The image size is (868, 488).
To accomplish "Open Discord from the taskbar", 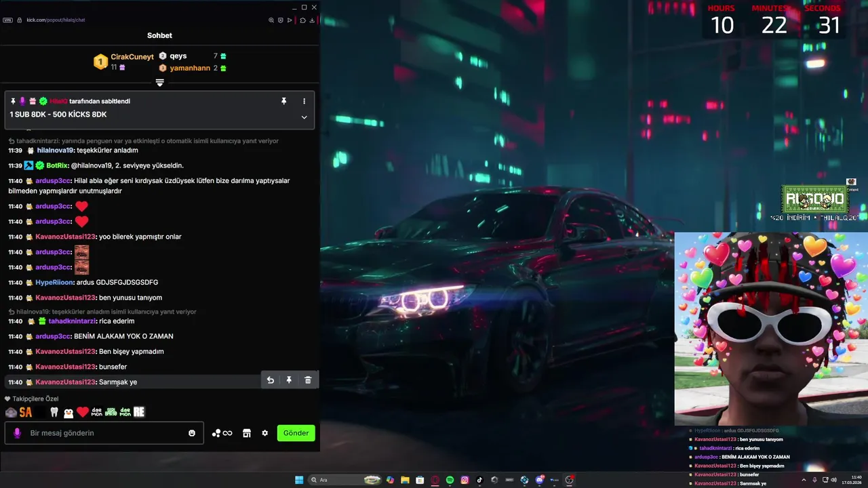I will [539, 480].
